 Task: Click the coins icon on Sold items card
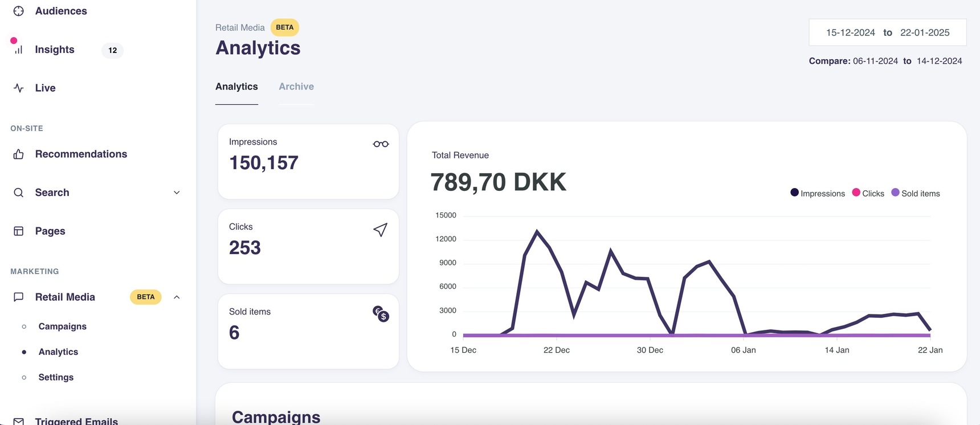point(381,313)
